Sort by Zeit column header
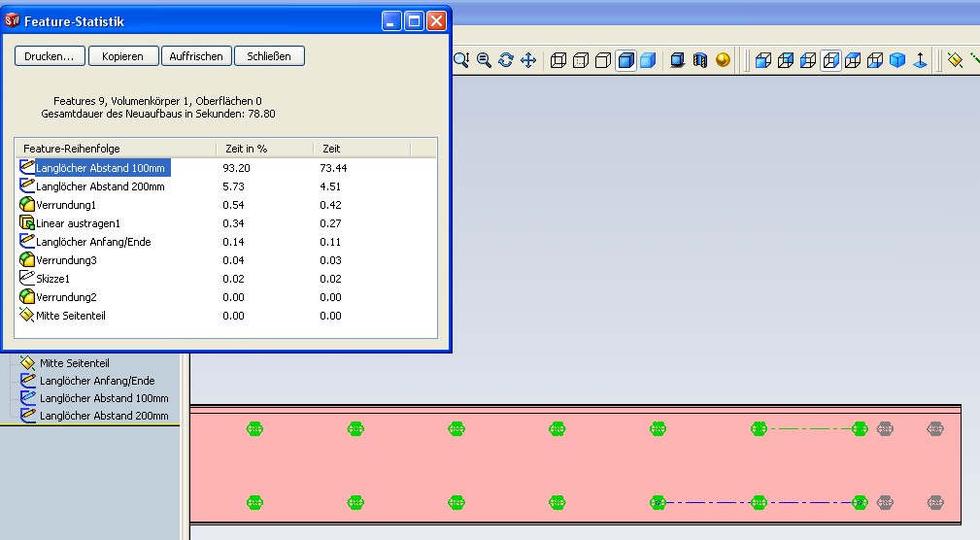This screenshot has width=980, height=540. (x=361, y=149)
